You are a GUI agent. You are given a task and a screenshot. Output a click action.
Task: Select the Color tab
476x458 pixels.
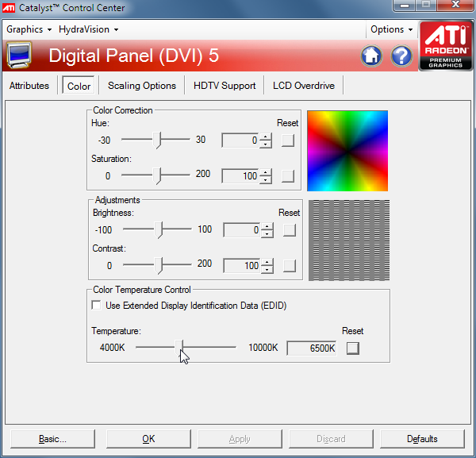(x=79, y=86)
